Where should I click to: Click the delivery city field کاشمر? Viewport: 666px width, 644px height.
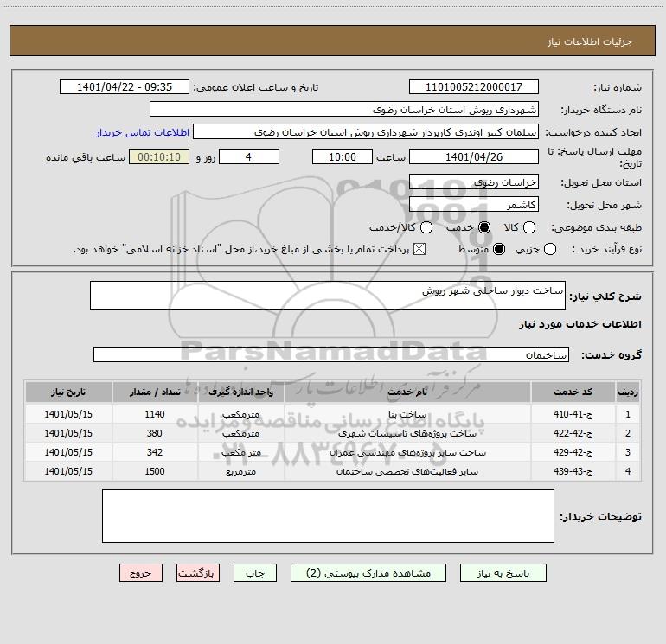(474, 204)
